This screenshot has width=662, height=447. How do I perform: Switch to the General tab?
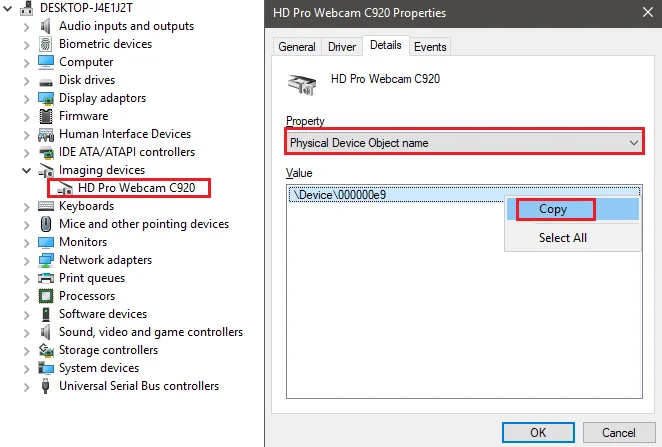297,46
